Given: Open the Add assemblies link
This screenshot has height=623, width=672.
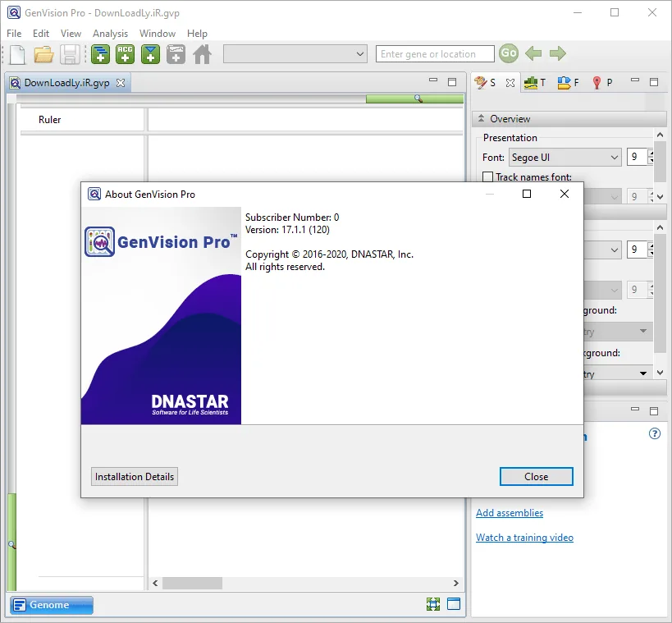Looking at the screenshot, I should click(x=510, y=513).
